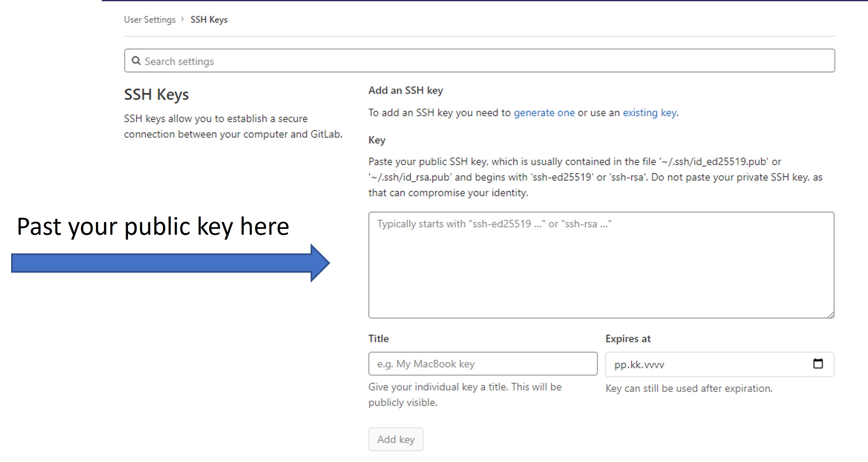This screenshot has width=868, height=462.
Task: Click 'Paste your public SSH key' instructions
Action: (x=595, y=177)
